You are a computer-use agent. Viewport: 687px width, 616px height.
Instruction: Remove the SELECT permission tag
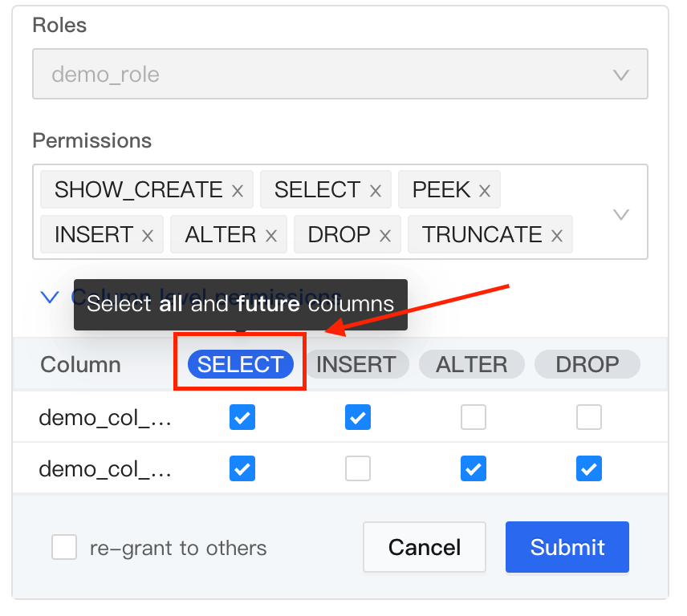pyautogui.click(x=376, y=191)
